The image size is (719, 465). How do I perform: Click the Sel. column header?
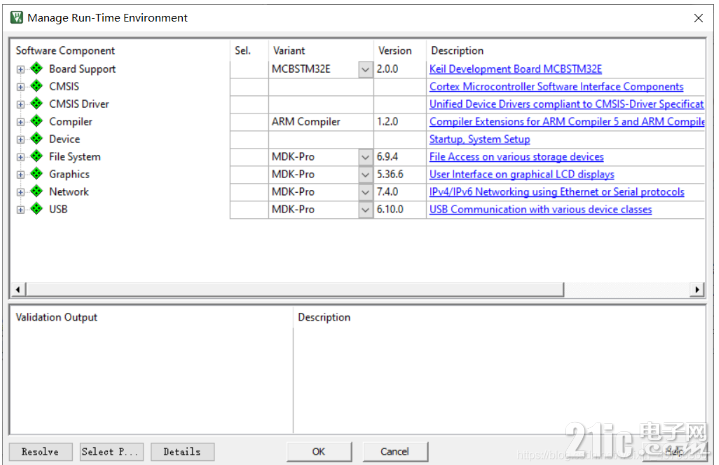[x=243, y=50]
